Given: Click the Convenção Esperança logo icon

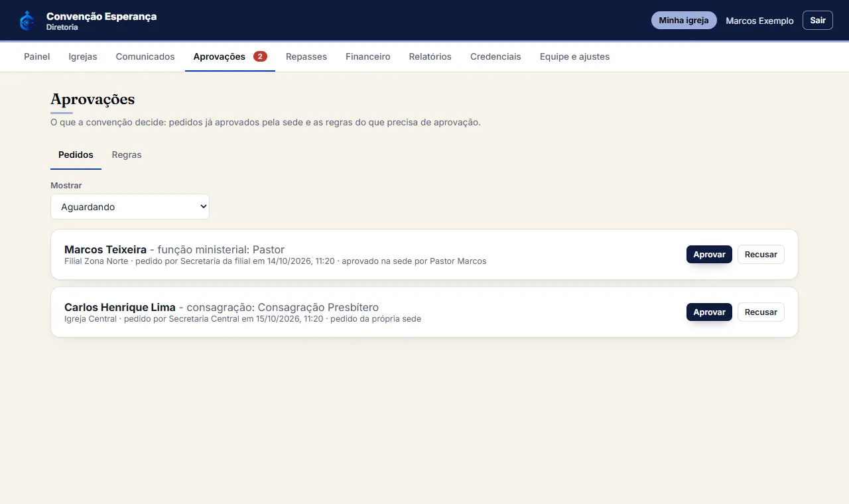Looking at the screenshot, I should [27, 21].
